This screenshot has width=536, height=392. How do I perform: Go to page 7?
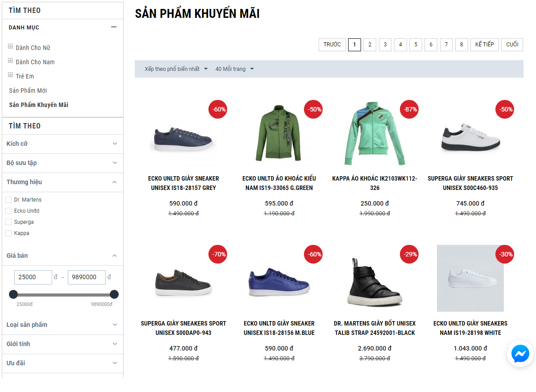pos(446,45)
